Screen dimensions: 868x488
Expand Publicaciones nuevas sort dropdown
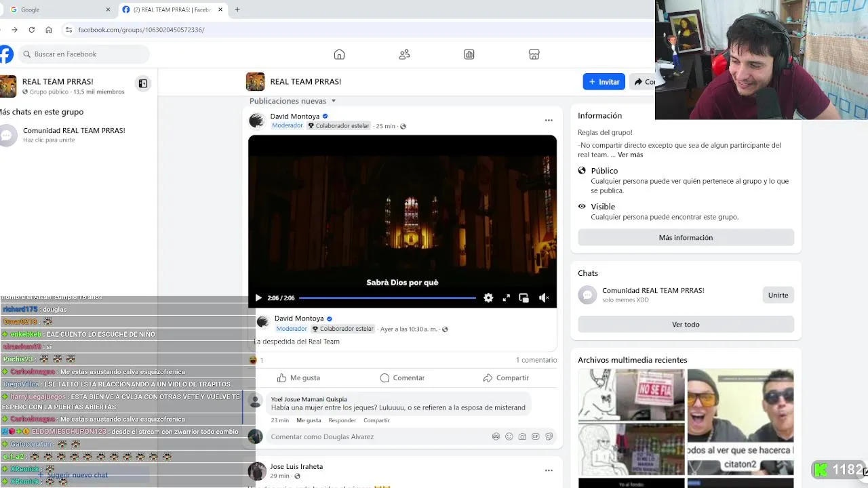pos(293,101)
